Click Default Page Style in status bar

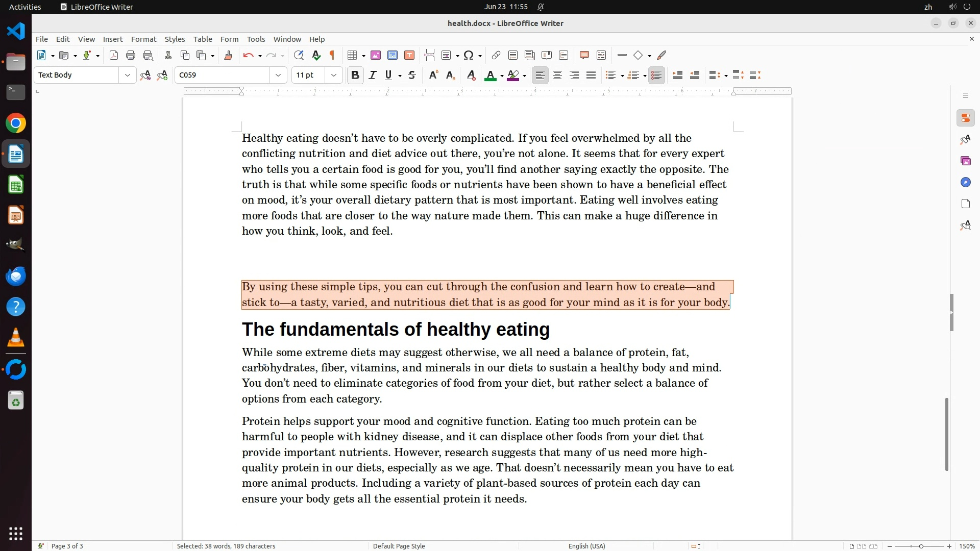coord(399,546)
